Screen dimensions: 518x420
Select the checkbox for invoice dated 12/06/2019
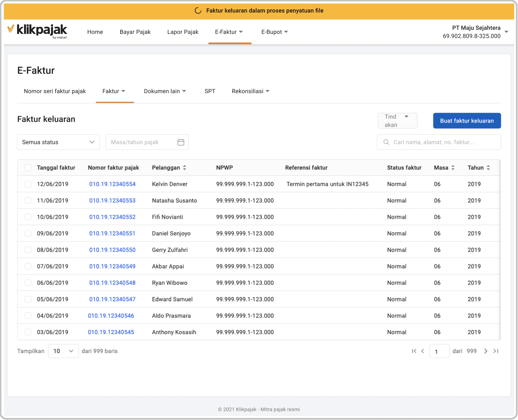28,184
